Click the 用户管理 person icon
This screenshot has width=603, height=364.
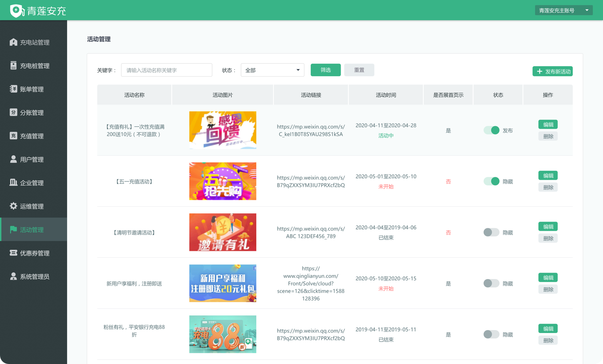click(14, 159)
